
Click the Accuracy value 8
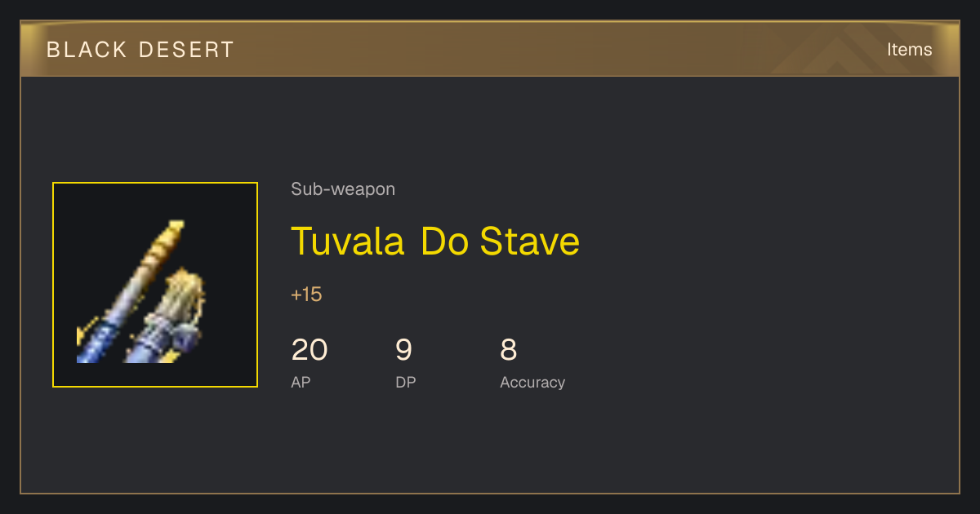508,350
